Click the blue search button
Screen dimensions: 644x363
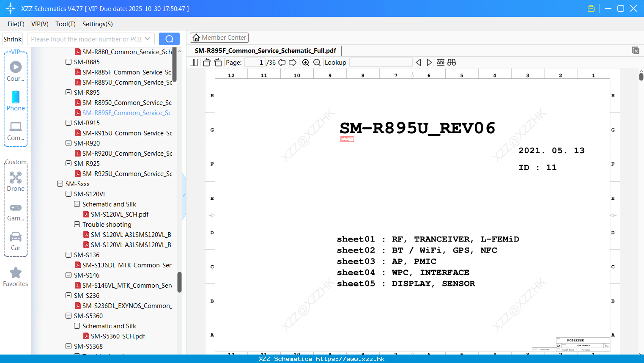(169, 39)
